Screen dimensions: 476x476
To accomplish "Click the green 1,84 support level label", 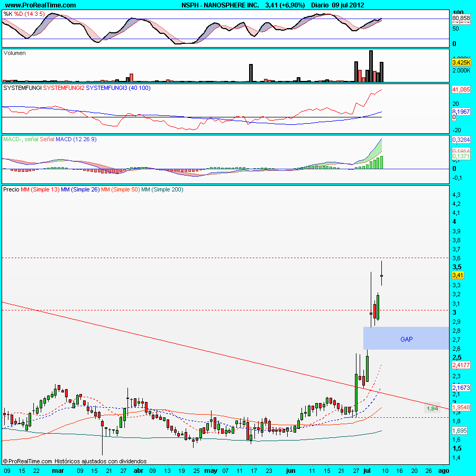I will click(x=432, y=409).
